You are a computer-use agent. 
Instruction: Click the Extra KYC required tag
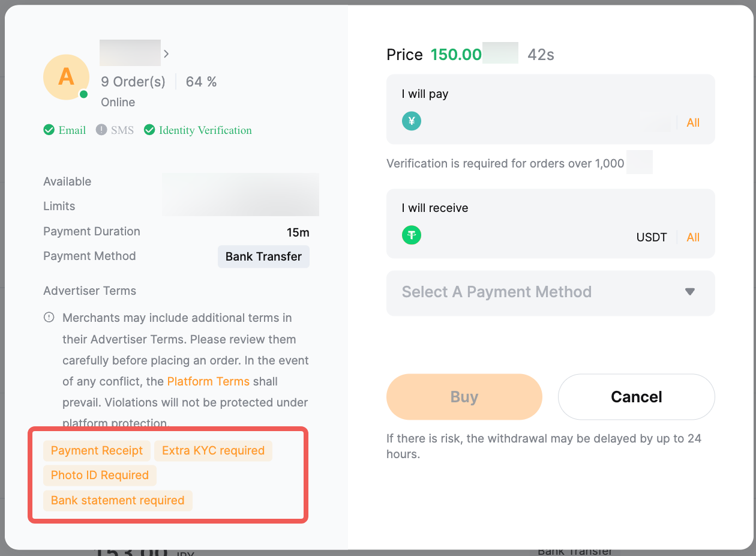(213, 451)
